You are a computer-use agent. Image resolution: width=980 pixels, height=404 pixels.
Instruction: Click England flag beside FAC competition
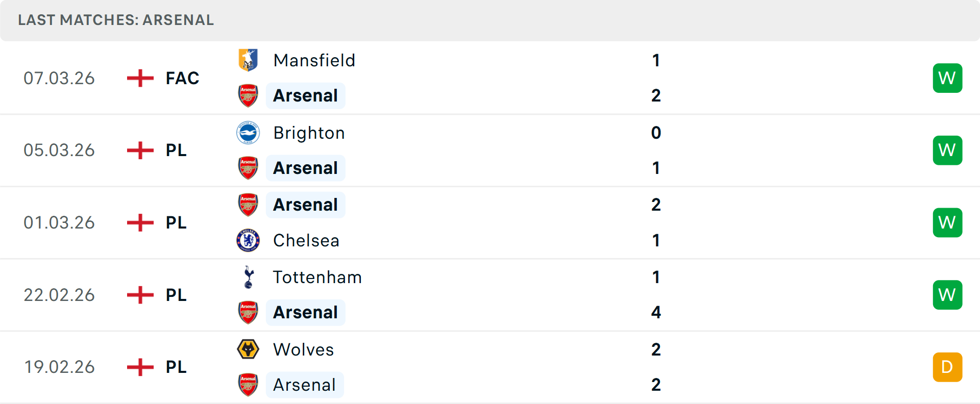click(140, 78)
